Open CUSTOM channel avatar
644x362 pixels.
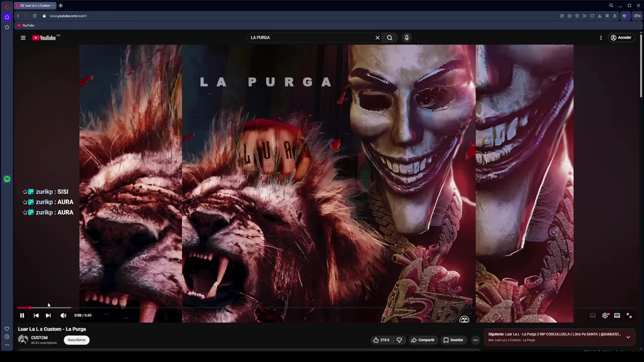click(x=23, y=340)
